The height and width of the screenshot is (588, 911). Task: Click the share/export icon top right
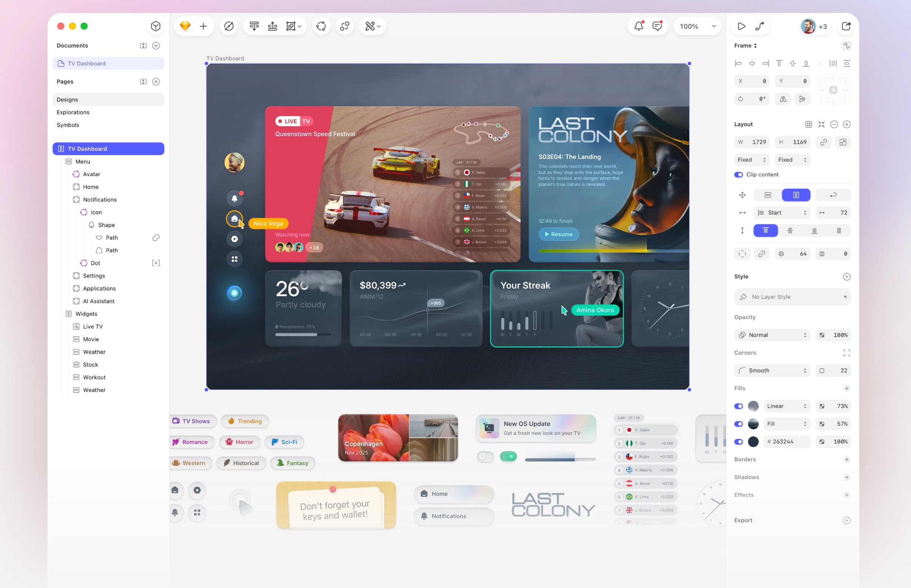click(846, 26)
